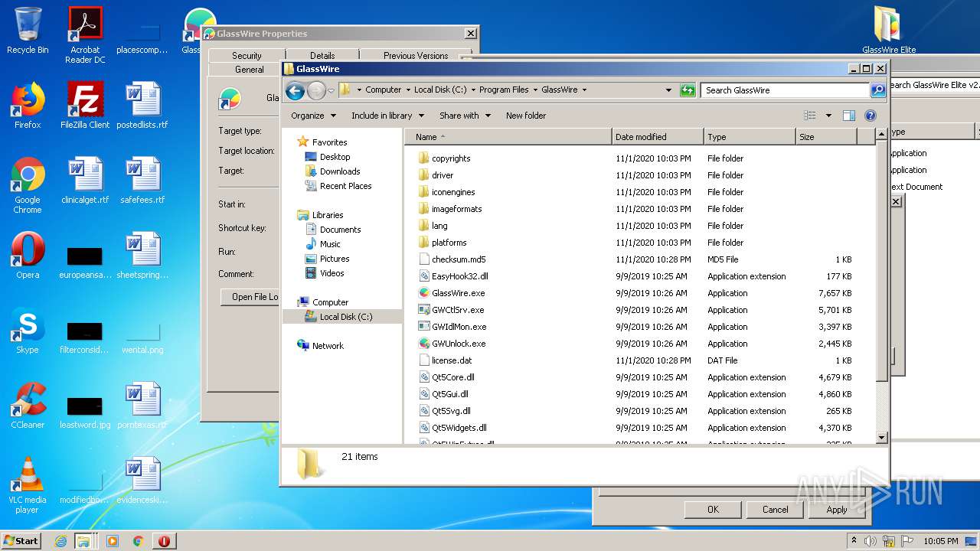Click the Apply button

(837, 510)
